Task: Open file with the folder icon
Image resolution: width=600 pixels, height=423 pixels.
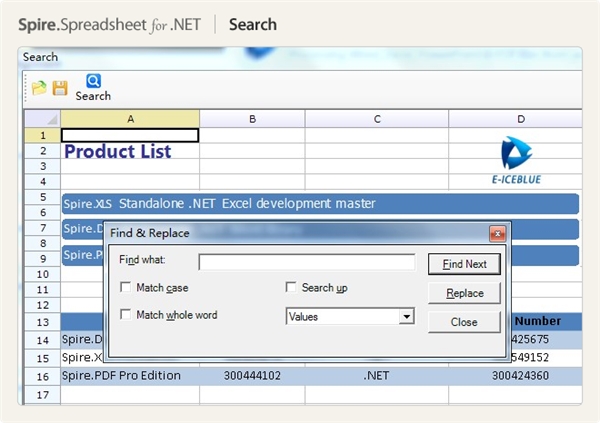Action: (x=39, y=88)
